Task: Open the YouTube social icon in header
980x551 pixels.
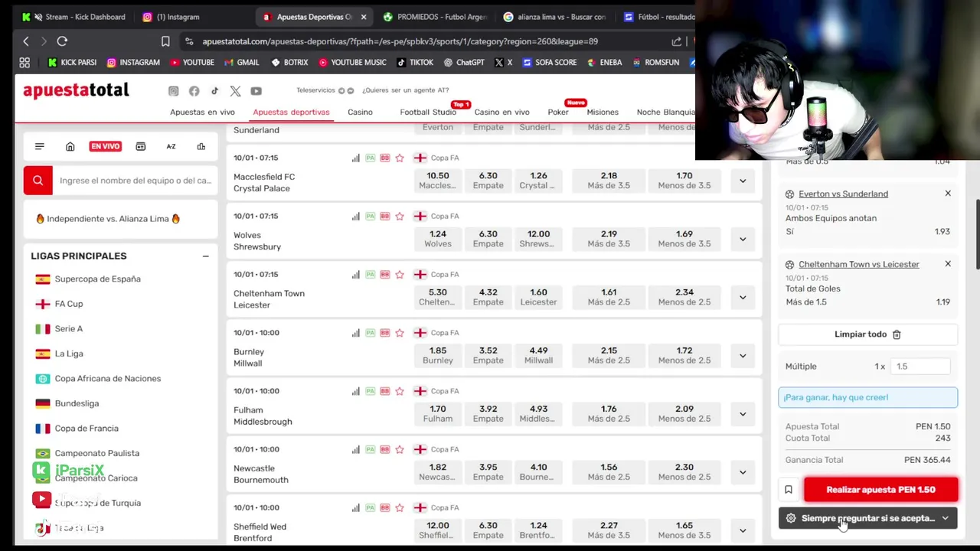Action: [x=256, y=91]
